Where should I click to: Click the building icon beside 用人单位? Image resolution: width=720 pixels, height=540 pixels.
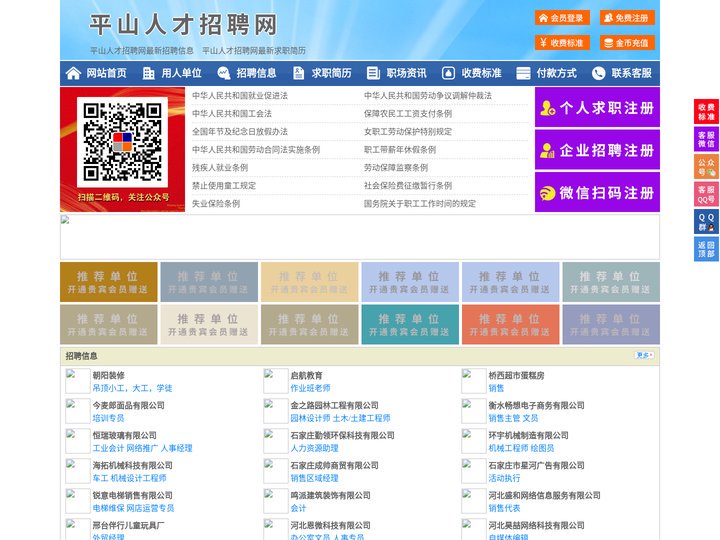coord(148,73)
